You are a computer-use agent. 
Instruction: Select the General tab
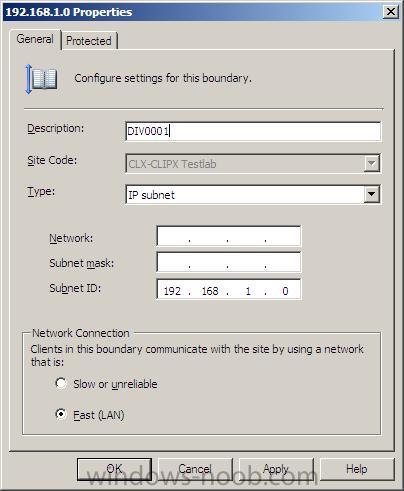click(35, 39)
